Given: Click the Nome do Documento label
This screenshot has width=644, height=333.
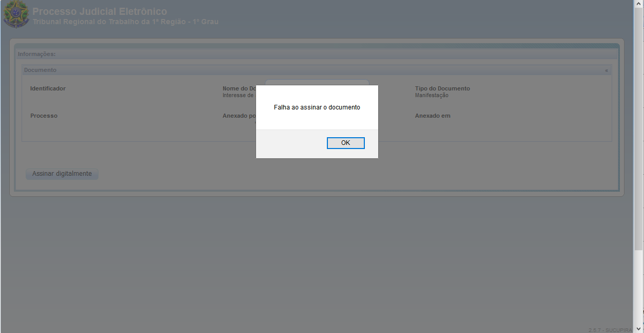Looking at the screenshot, I should coord(239,88).
